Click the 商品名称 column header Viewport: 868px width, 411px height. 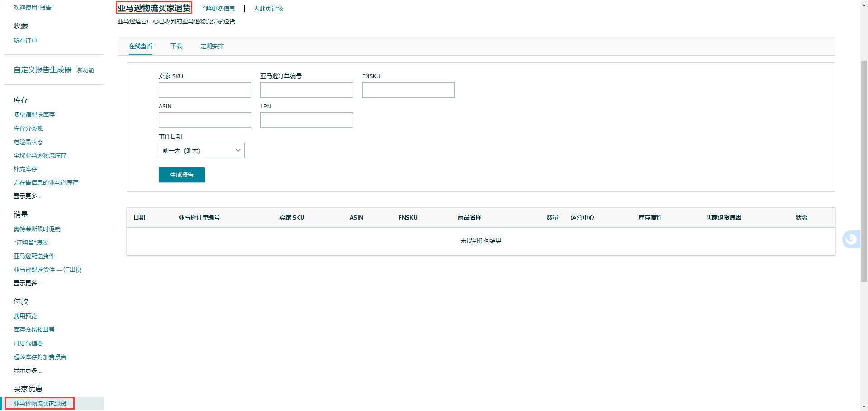[469, 217]
